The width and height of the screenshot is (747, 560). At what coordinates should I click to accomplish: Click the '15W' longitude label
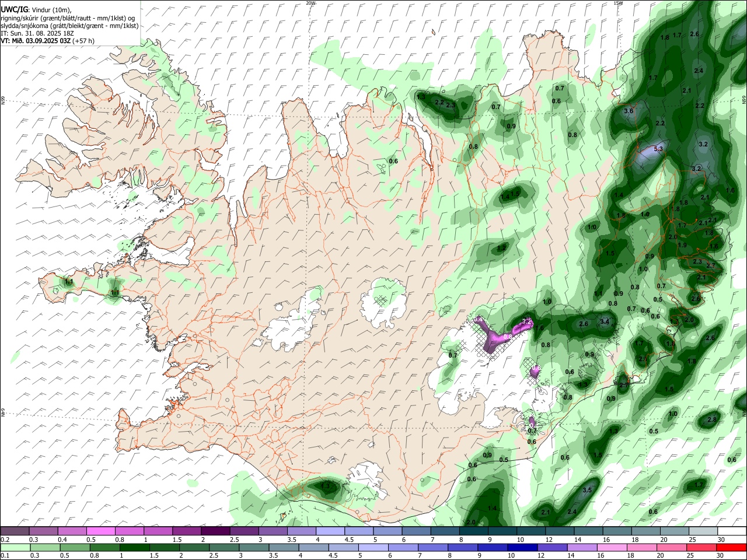tap(618, 3)
